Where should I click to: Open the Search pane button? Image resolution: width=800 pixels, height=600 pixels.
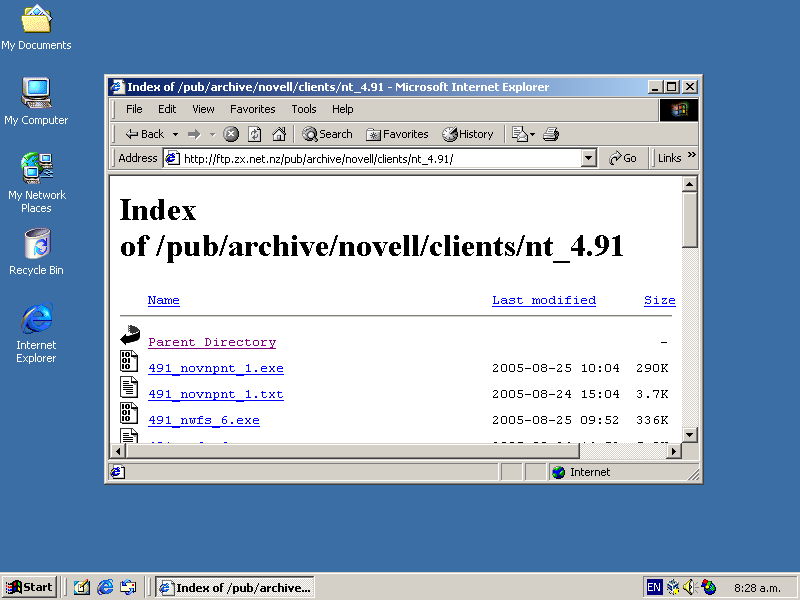pyautogui.click(x=327, y=134)
